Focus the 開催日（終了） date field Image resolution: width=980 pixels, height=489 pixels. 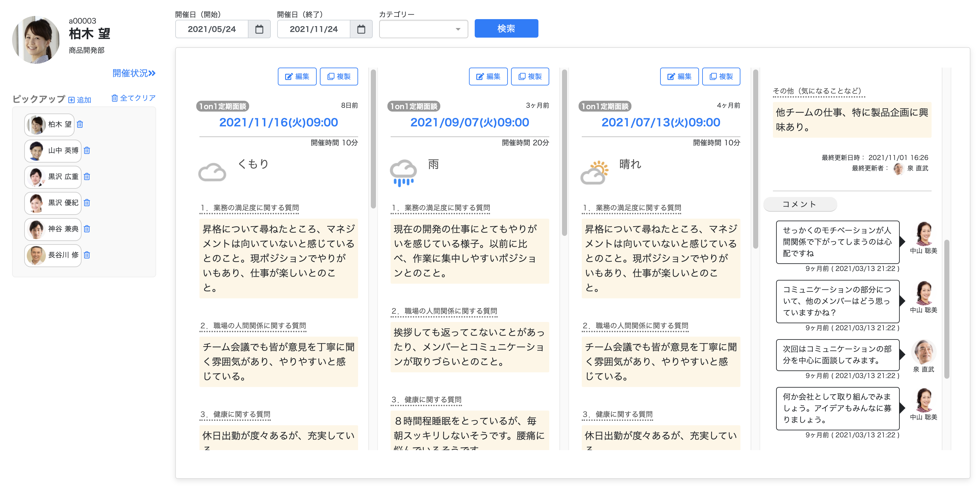314,29
